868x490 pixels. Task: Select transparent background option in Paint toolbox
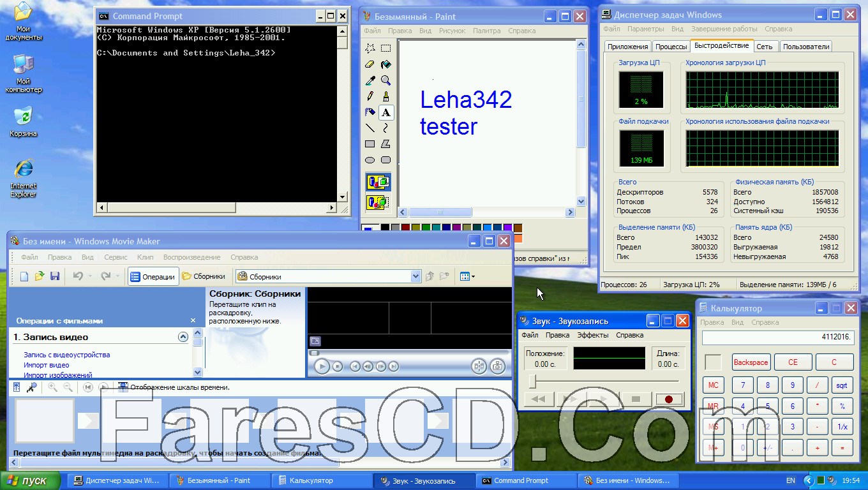click(378, 203)
